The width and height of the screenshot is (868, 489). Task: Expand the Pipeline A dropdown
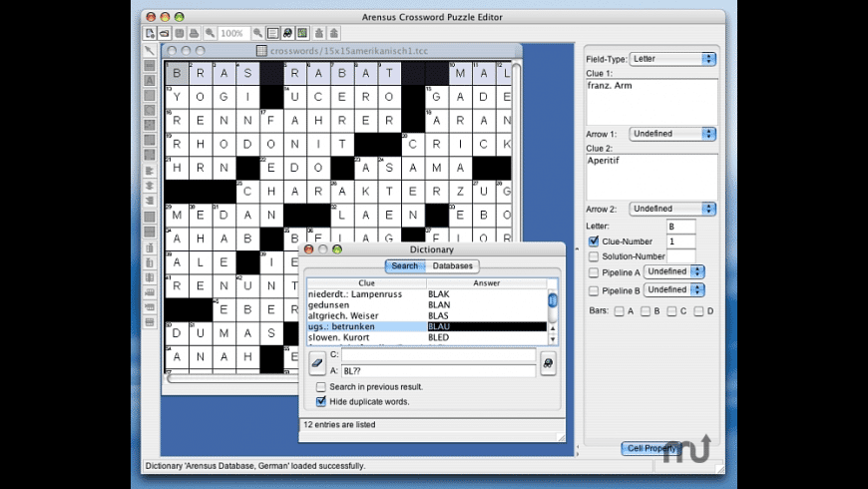pyautogui.click(x=673, y=271)
